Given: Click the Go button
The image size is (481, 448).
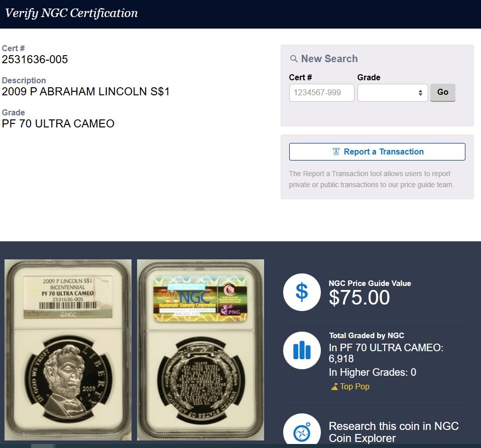Looking at the screenshot, I should tap(443, 92).
